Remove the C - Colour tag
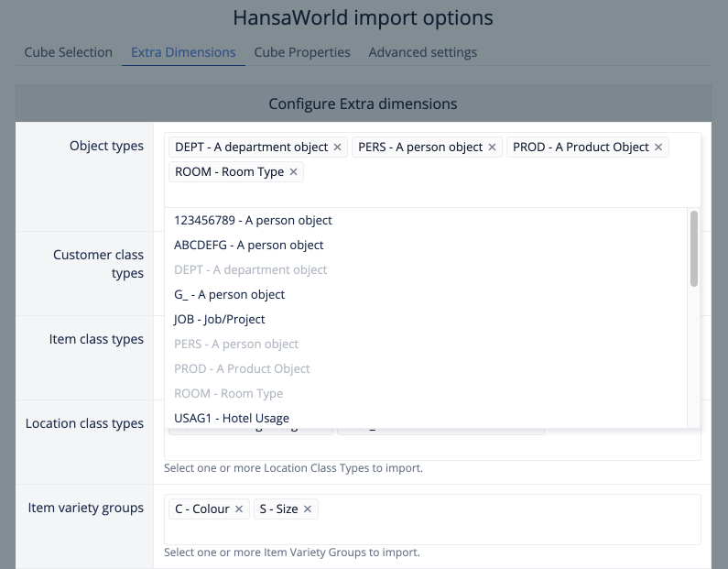Viewport: 728px width, 569px height. tap(239, 509)
